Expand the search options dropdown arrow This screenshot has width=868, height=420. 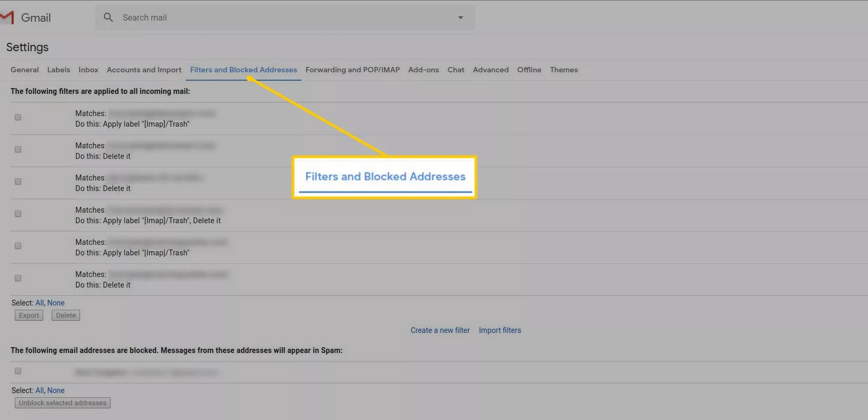click(460, 17)
